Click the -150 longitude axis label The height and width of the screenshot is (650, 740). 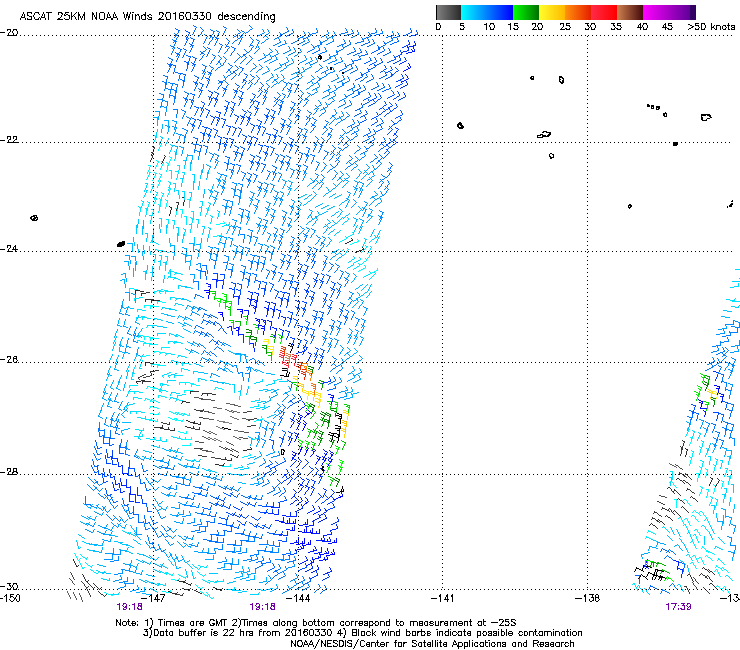(x=10, y=598)
